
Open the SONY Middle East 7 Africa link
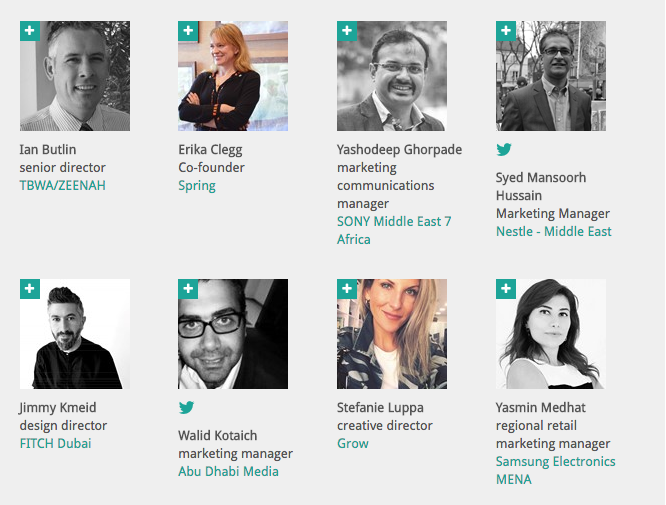tap(394, 230)
